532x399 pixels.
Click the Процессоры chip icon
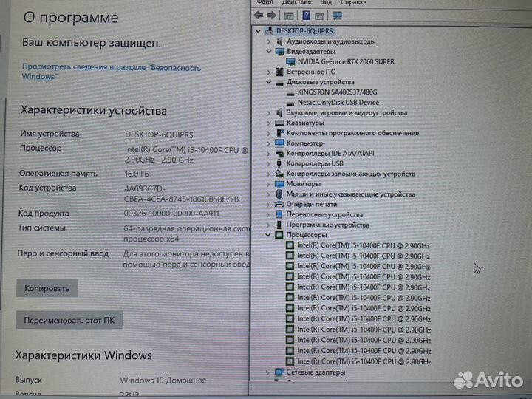pyautogui.click(x=279, y=235)
